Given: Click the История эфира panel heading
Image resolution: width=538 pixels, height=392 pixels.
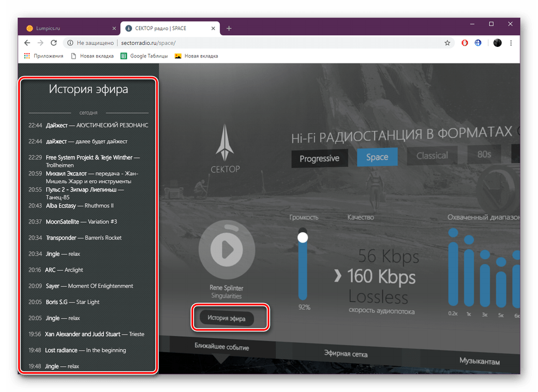Looking at the screenshot, I should (88, 89).
